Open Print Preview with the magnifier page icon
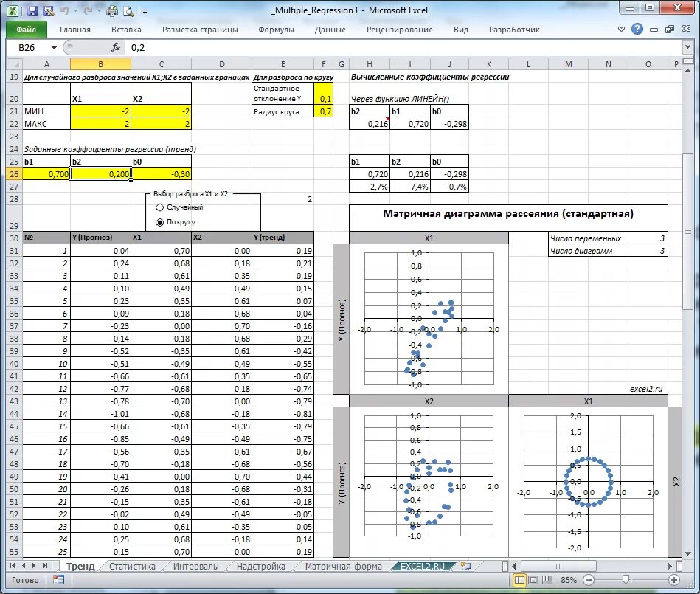700x594 pixels. (x=128, y=10)
